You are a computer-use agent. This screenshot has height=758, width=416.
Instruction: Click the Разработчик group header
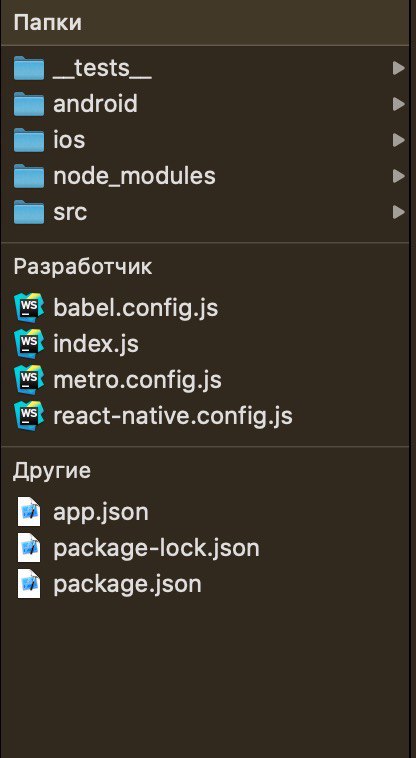83,267
